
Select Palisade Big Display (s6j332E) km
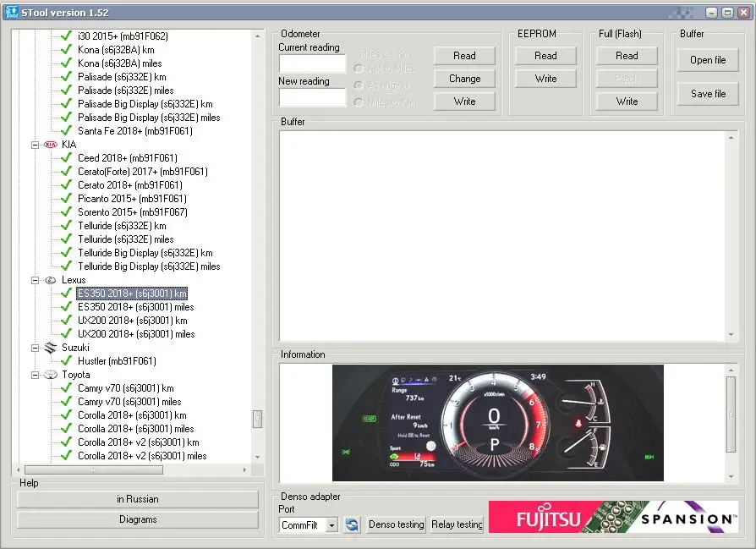pyautogui.click(x=145, y=104)
